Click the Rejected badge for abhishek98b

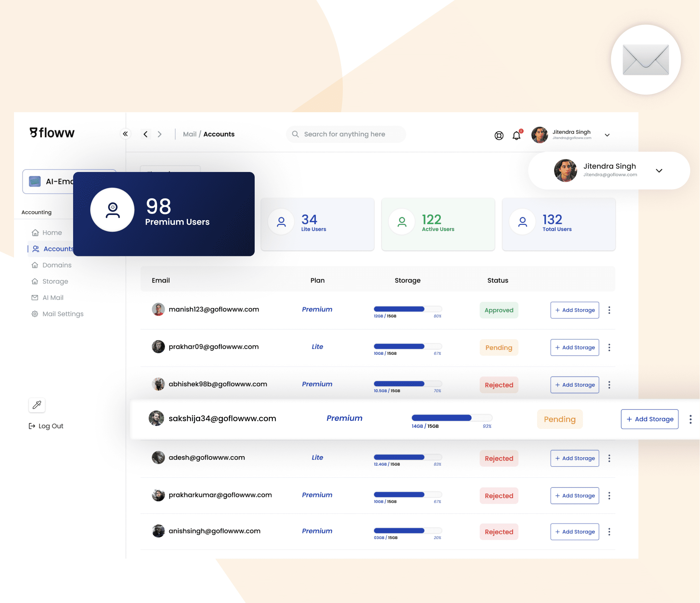(499, 385)
